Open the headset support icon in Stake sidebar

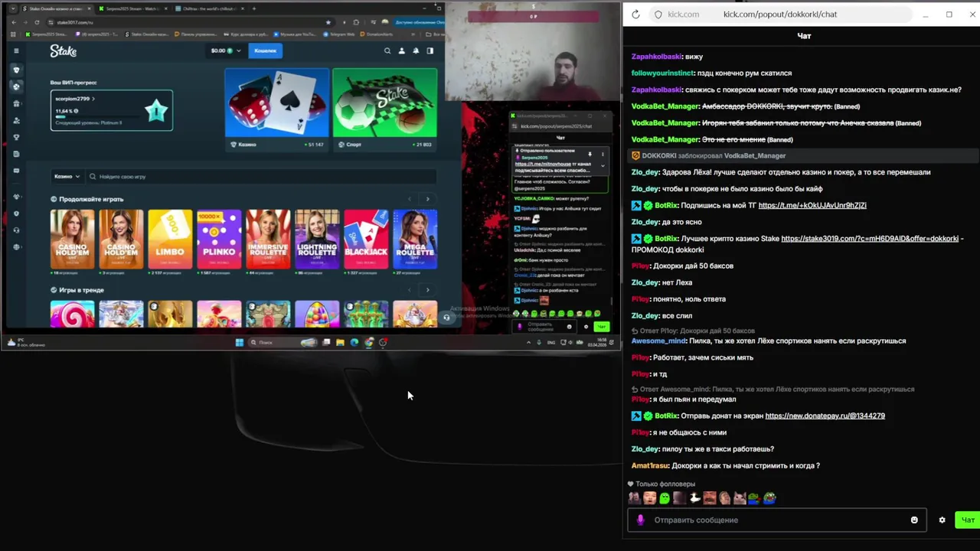[16, 230]
